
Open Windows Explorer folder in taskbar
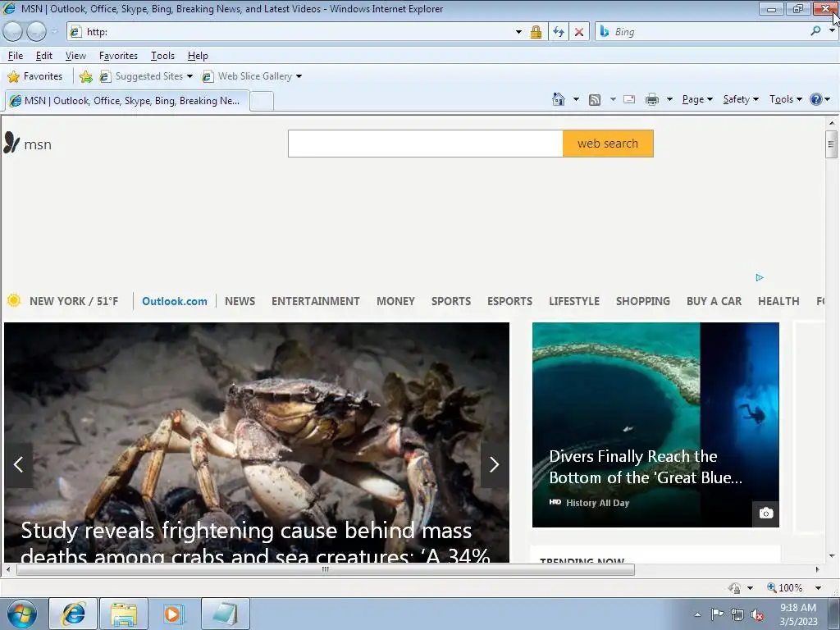124,614
